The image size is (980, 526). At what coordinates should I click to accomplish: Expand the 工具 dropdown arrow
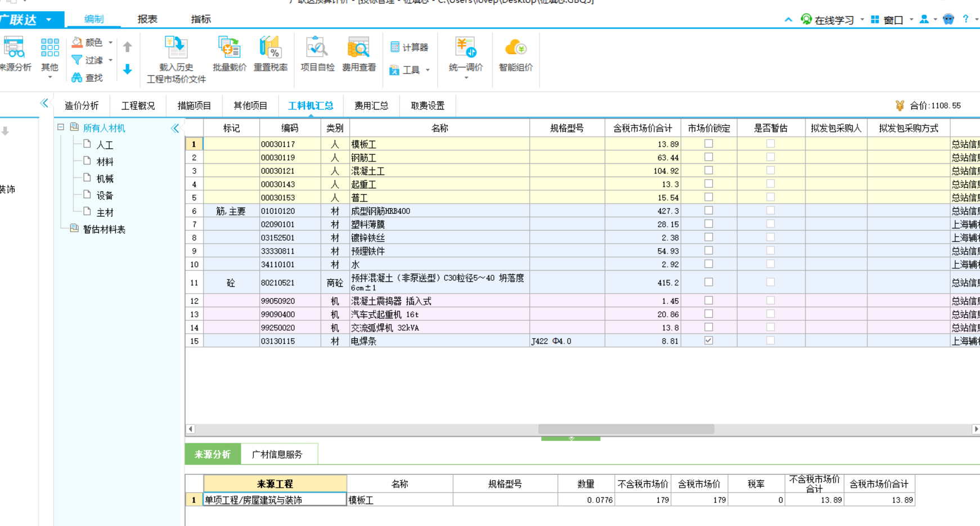point(428,70)
